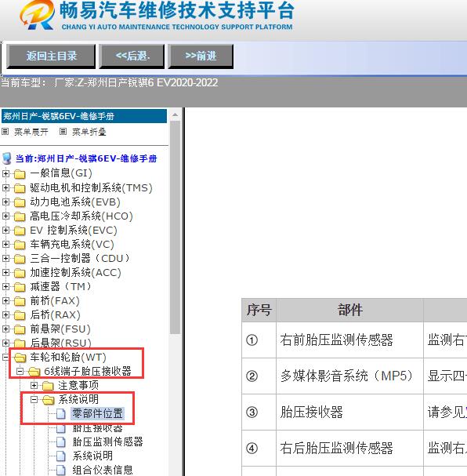Click the 三合一控制器（CDU）folder icon
Image resolution: width=467 pixels, height=476 pixels.
click(x=20, y=259)
